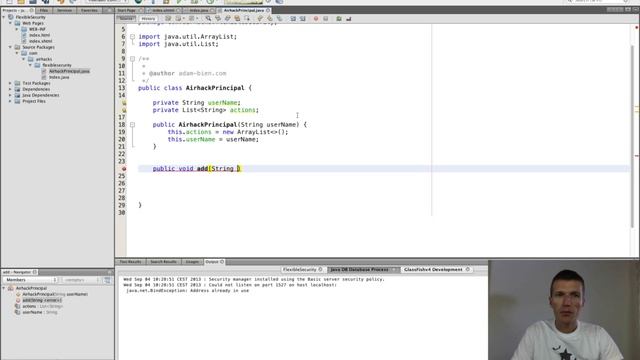Click the editor vertical scrollbar
The width and height of the screenshot is (640, 360).
pos(633,135)
